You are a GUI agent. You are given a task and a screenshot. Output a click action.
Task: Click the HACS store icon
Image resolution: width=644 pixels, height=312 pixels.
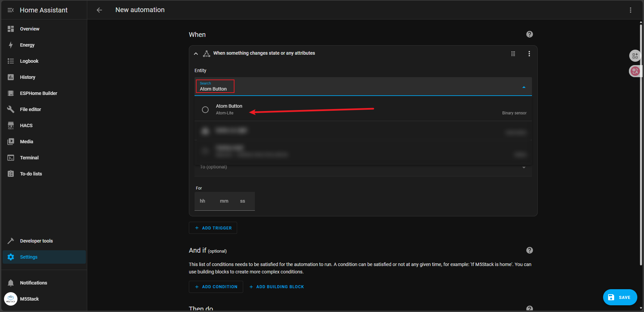click(11, 125)
